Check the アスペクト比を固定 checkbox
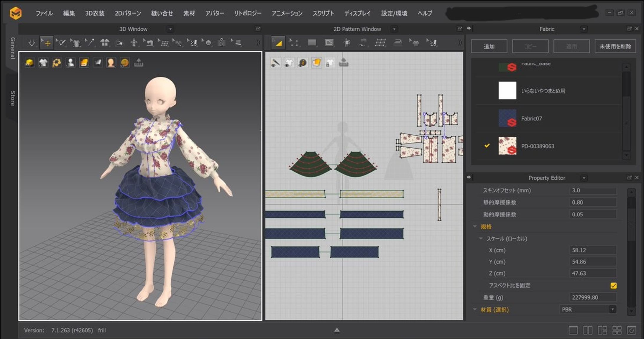The height and width of the screenshot is (339, 644). pyautogui.click(x=613, y=286)
